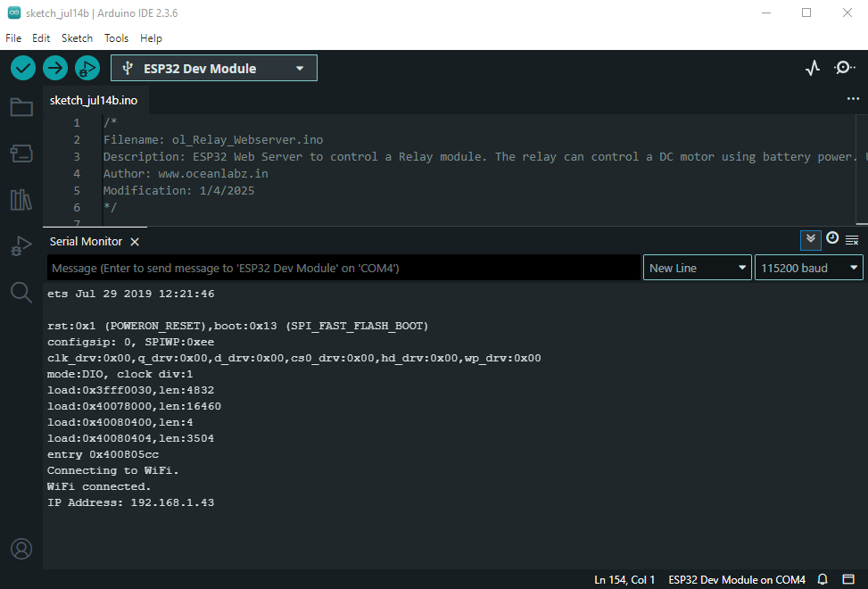Click code line 'Filename: ol_Relay_Webserver.ino'
Screen dimensions: 868x589
coord(213,140)
